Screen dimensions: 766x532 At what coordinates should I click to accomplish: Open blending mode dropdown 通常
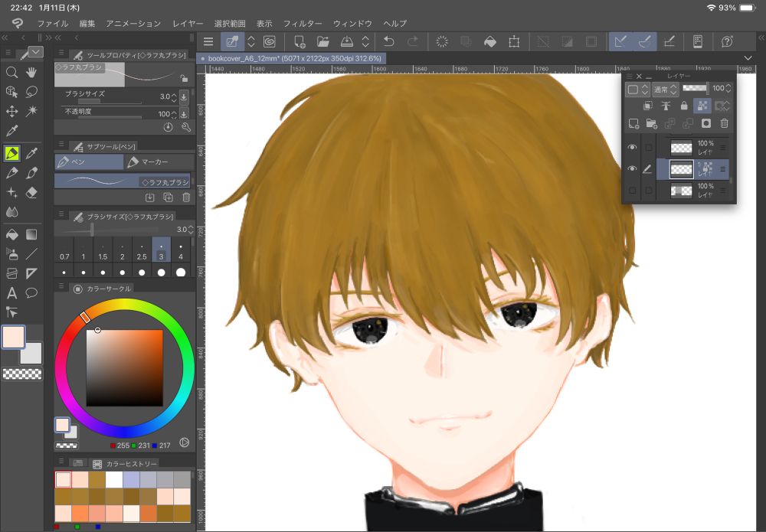[666, 89]
